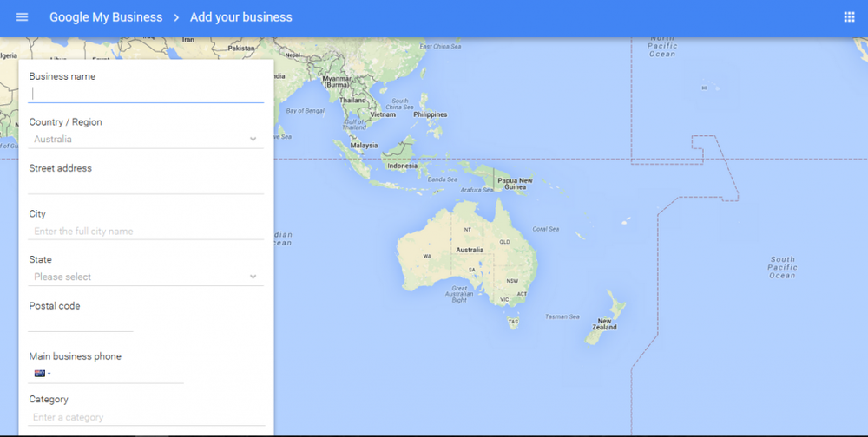The height and width of the screenshot is (437, 868).
Task: Click the Tasman Sea label
Action: click(562, 316)
